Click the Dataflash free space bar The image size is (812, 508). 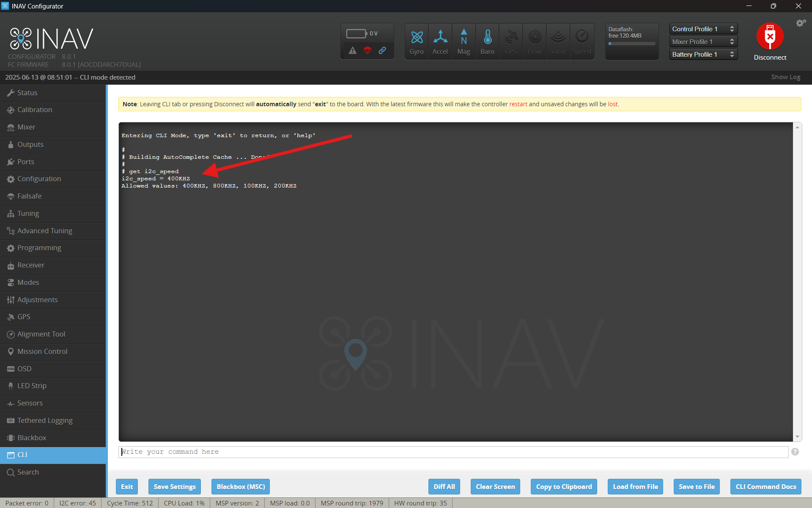(632, 44)
